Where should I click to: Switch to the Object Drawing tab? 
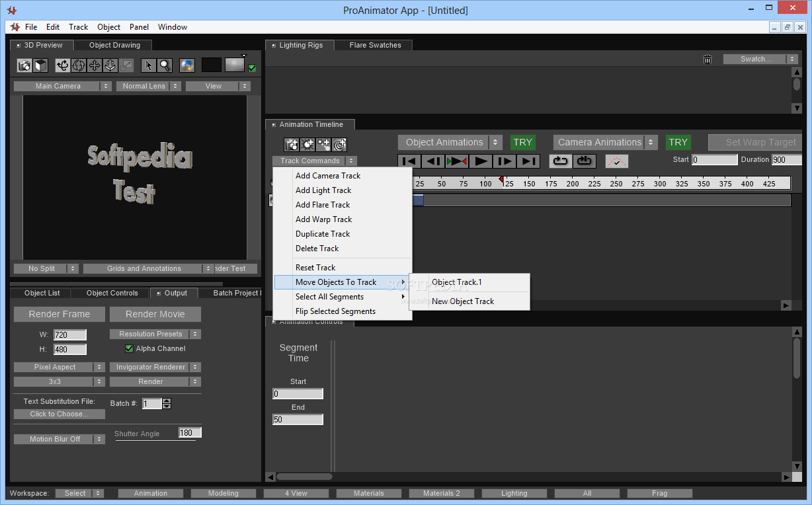(x=114, y=45)
